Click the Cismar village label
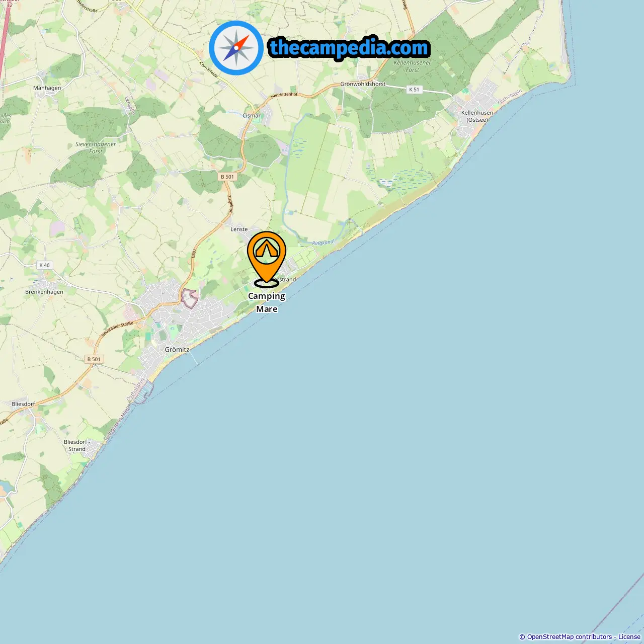This screenshot has width=644, height=644. (x=252, y=115)
